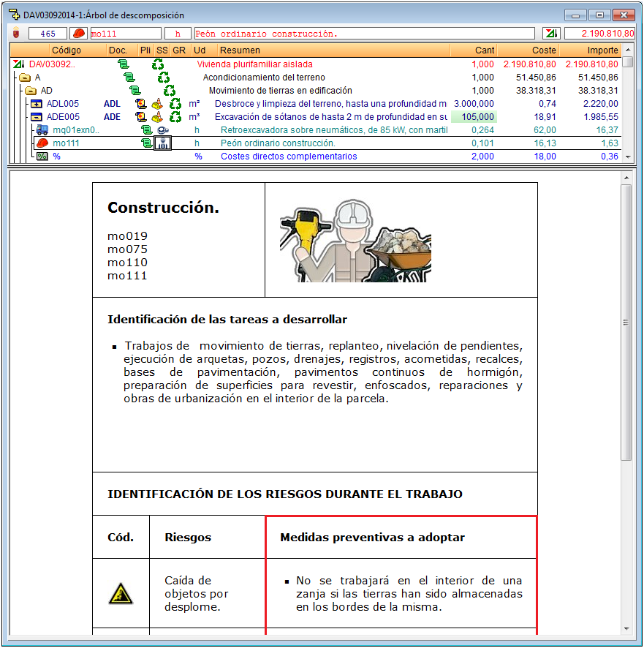
Task: Click the safety document vertical scrollbar thumb
Action: 626,323
